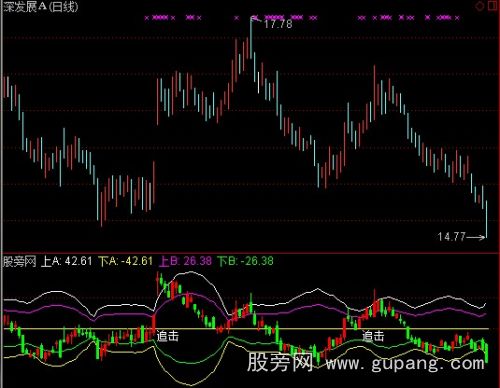500x388 pixels.
Task: Click the first 追击 signal label
Action: click(168, 336)
